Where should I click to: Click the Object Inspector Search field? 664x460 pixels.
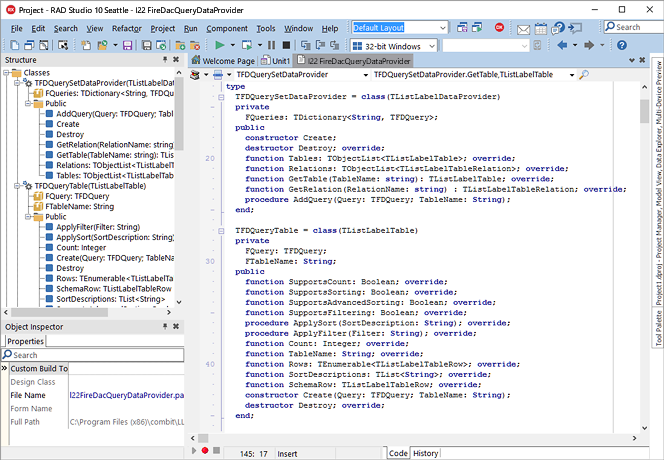(x=93, y=355)
